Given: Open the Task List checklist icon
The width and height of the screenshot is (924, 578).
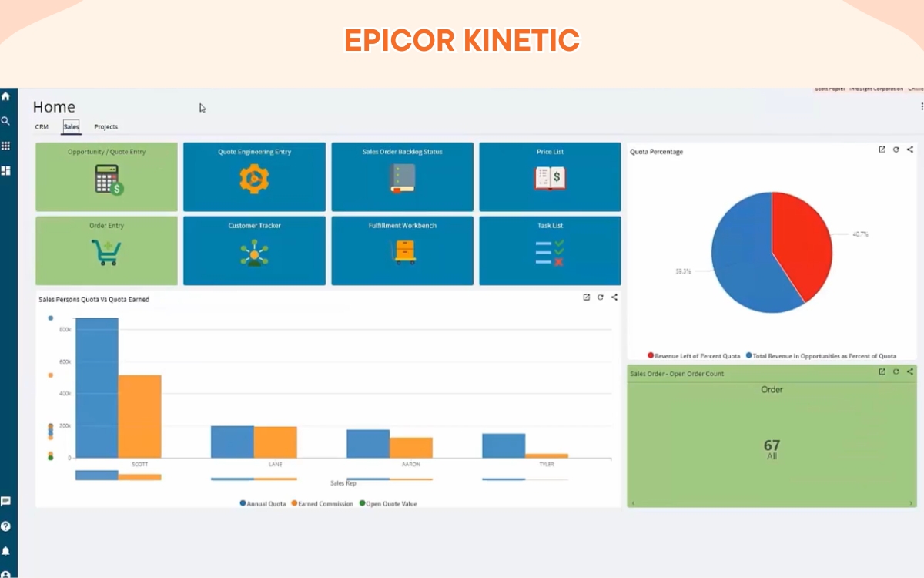Looking at the screenshot, I should tap(550, 253).
